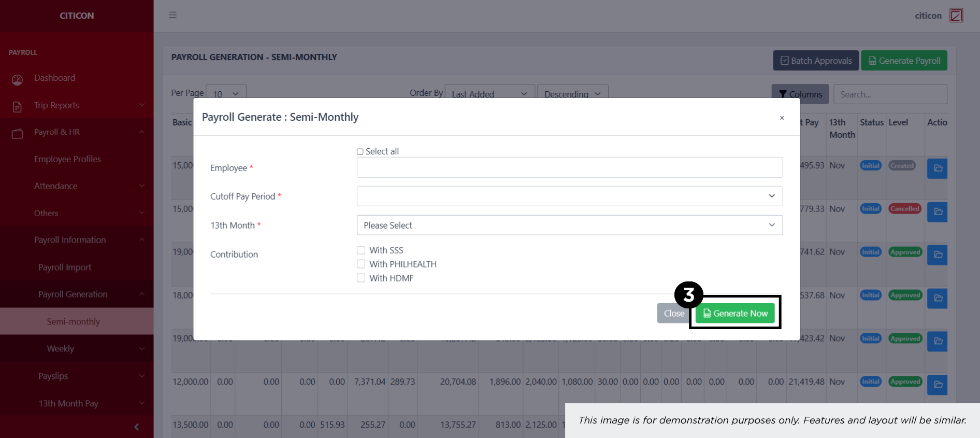Collapse sidebar using the left arrow icon
The height and width of the screenshot is (438, 980).
[136, 427]
